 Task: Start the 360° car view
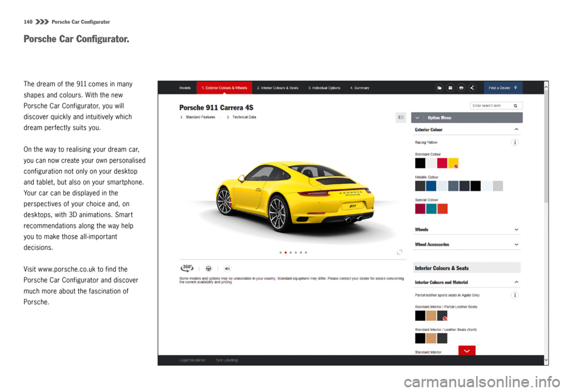coord(187,268)
